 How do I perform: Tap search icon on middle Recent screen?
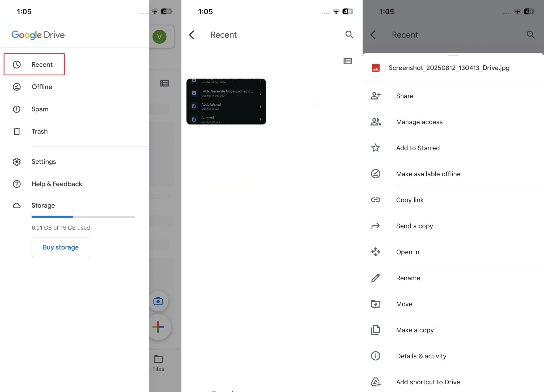(x=349, y=35)
